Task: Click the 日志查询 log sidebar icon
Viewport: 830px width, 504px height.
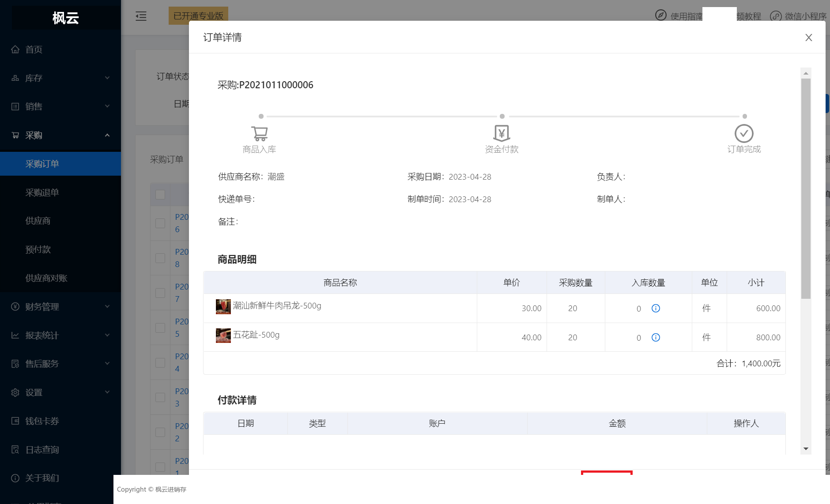Action: 15,450
